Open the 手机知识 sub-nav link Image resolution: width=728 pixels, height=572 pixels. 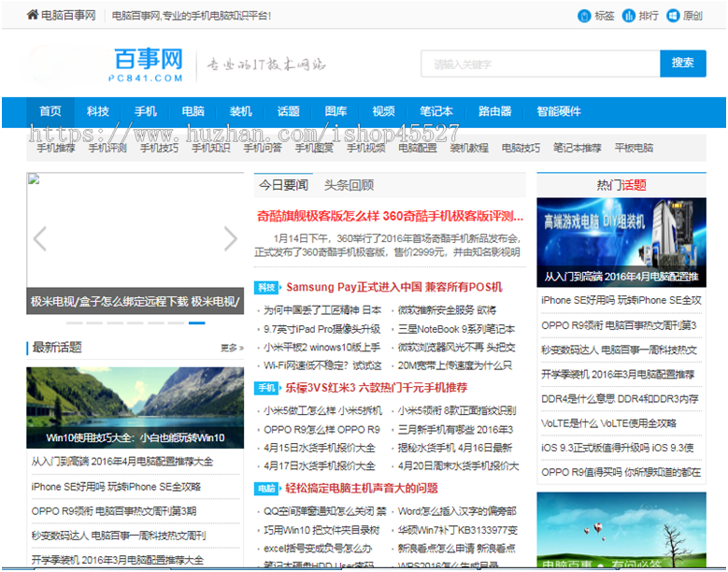[x=211, y=148]
